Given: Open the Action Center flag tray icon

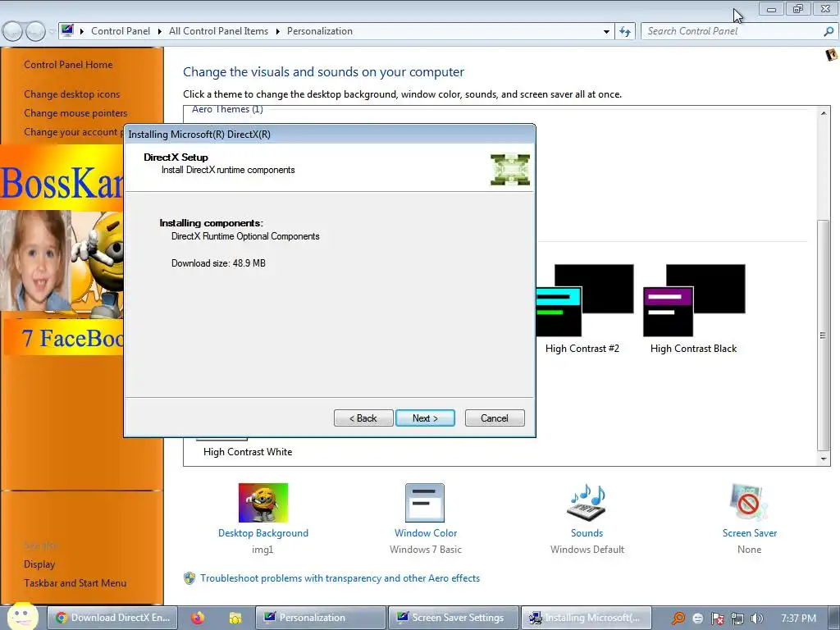Looking at the screenshot, I should click(718, 619).
